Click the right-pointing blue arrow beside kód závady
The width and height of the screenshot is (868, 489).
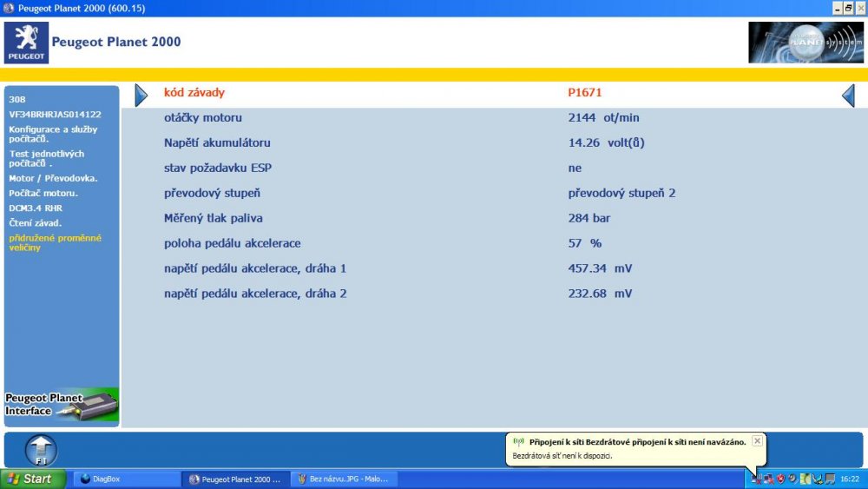pyautogui.click(x=141, y=96)
